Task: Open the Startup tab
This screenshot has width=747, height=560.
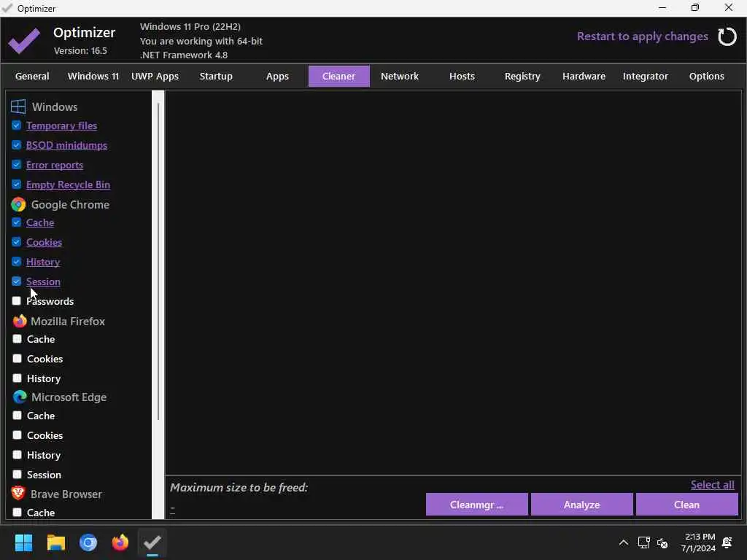Action: click(x=216, y=76)
